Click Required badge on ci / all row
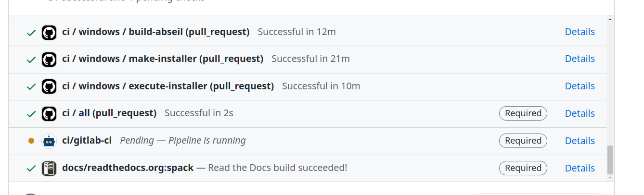The image size is (644, 195). point(523,113)
